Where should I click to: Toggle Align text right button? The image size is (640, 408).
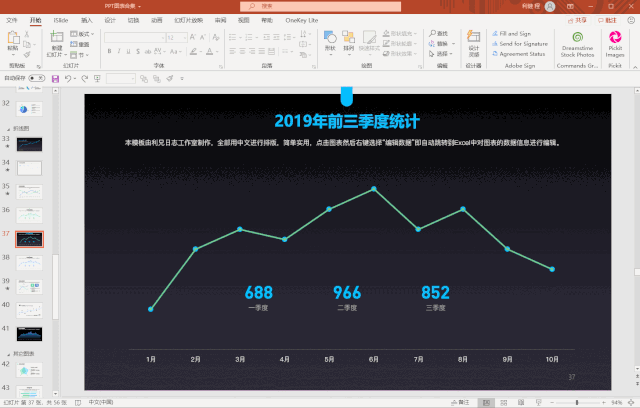click(252, 51)
